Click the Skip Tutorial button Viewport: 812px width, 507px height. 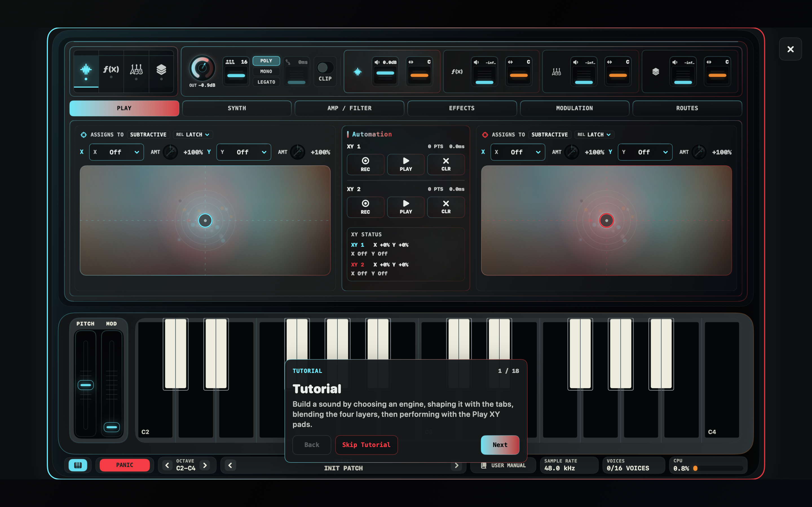click(366, 445)
